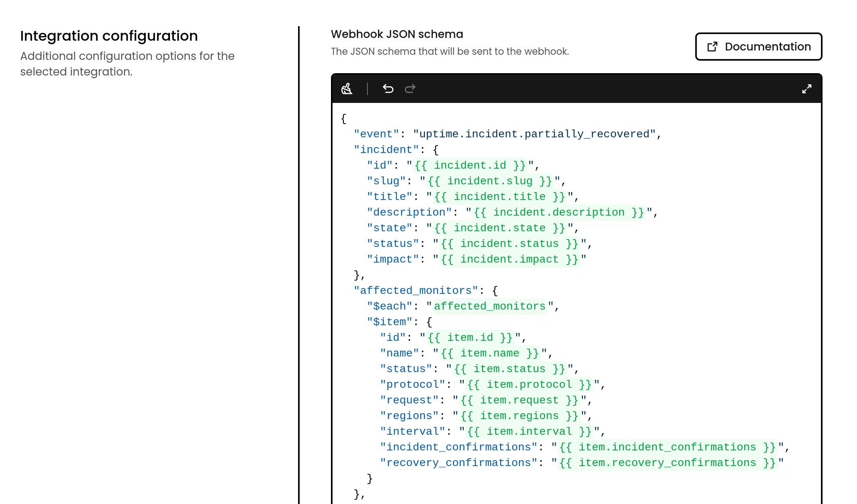This screenshot has height=504, width=857.
Task: Select the format/prettify code icon
Action: click(346, 89)
